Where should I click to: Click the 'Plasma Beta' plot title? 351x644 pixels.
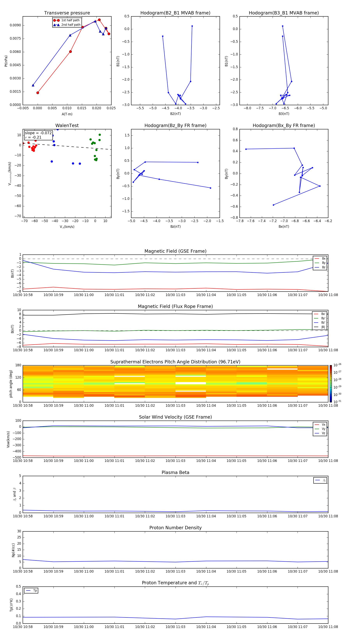point(175,472)
